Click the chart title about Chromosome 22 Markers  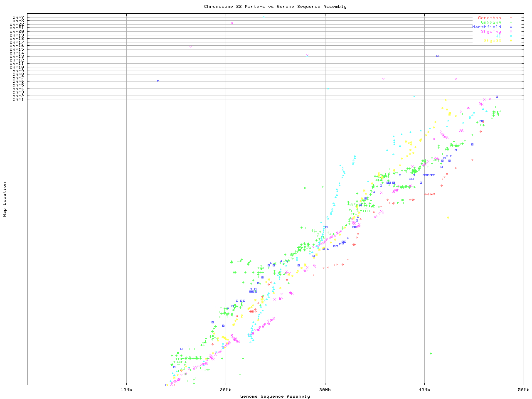(275, 7)
